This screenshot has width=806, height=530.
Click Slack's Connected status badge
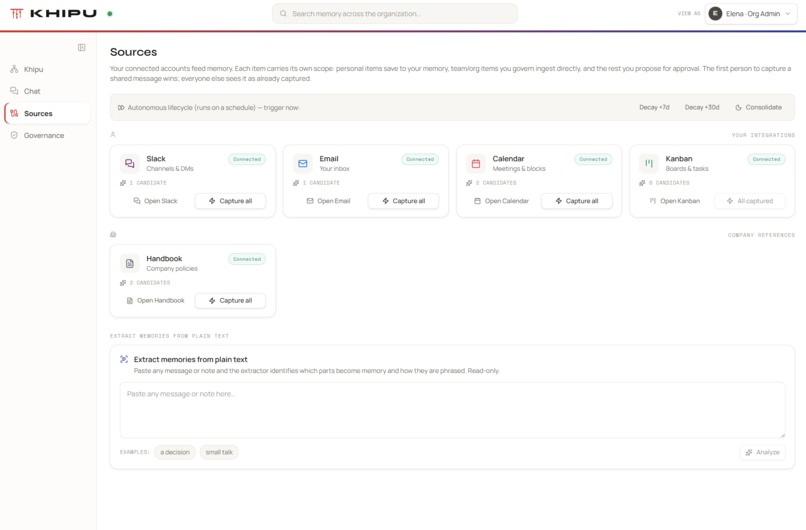click(247, 159)
